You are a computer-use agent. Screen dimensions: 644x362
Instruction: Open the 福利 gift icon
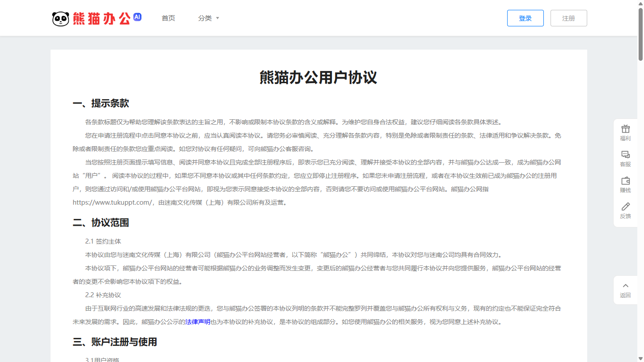[625, 129]
